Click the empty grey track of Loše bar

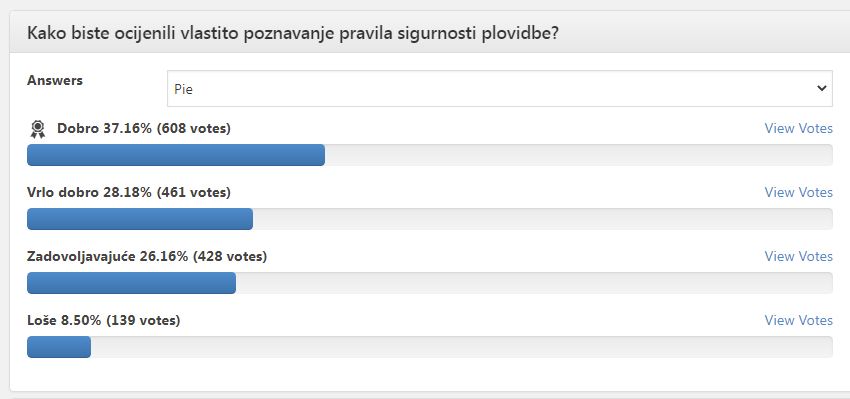pos(462,347)
